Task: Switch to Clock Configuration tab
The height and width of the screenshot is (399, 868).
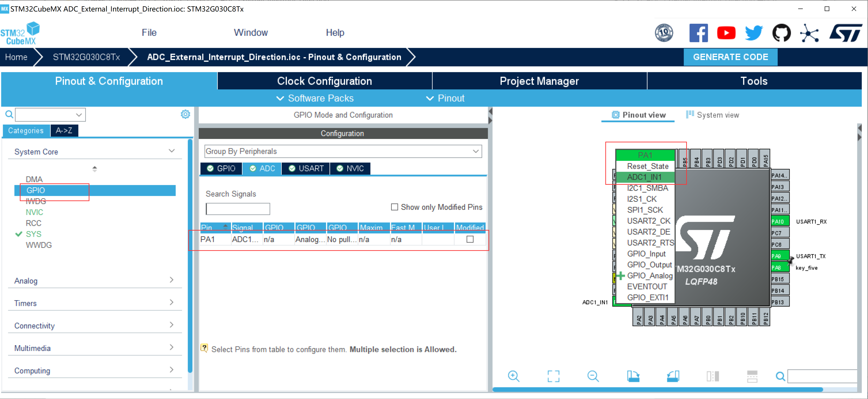Action: pos(324,81)
